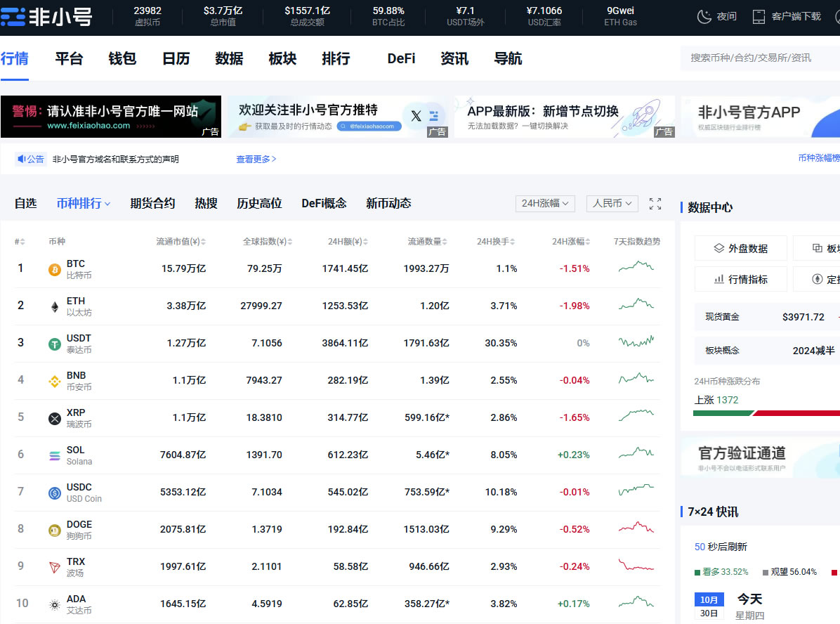
Task: Toggle sort on 24H换手 column
Action: tap(513, 240)
